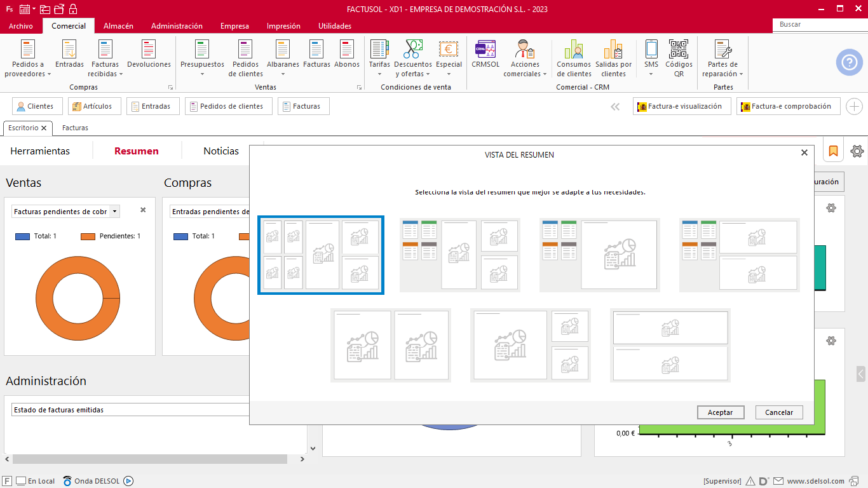Expand the Partes de reparación dropdown
The width and height of the screenshot is (868, 488).
741,74
